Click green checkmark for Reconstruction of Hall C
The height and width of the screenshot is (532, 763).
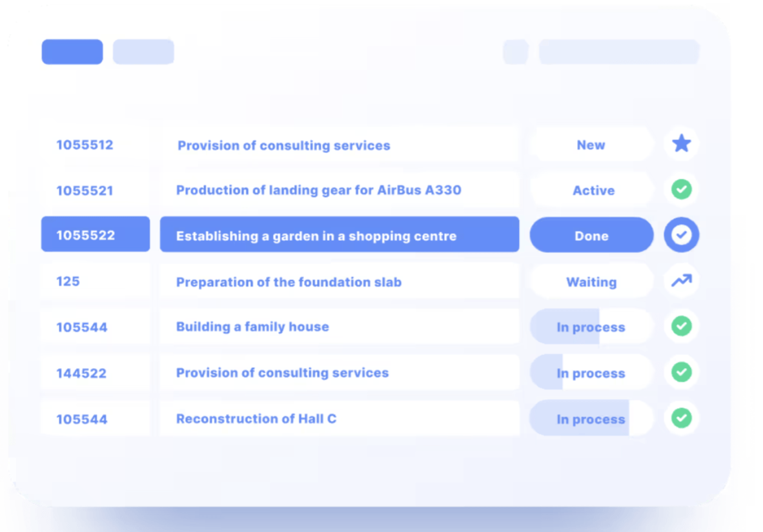(x=681, y=418)
